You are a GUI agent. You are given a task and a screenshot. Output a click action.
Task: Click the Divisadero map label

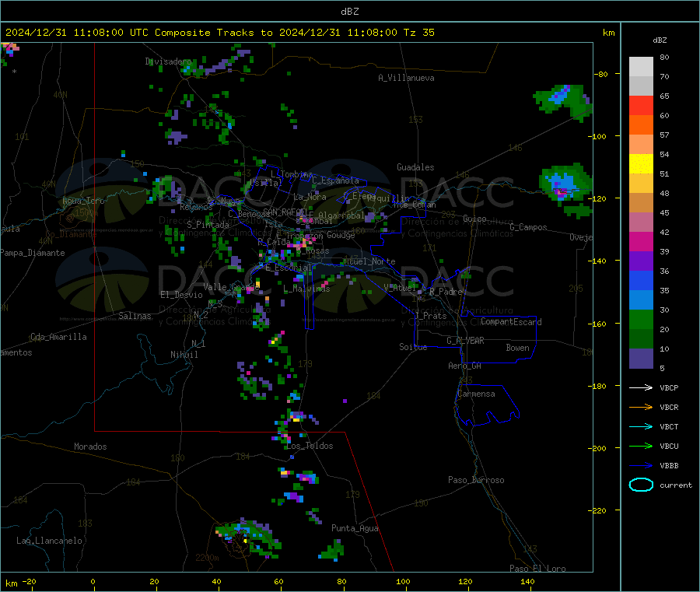click(168, 61)
